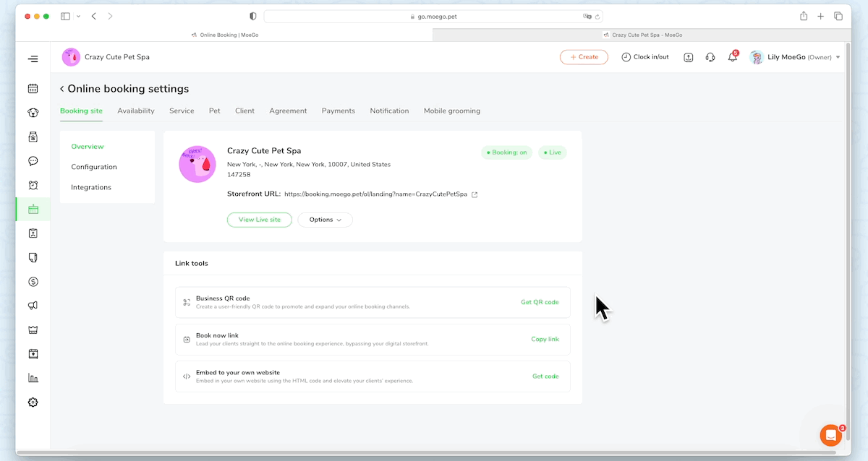Switch to the Agreement tab

click(288, 111)
